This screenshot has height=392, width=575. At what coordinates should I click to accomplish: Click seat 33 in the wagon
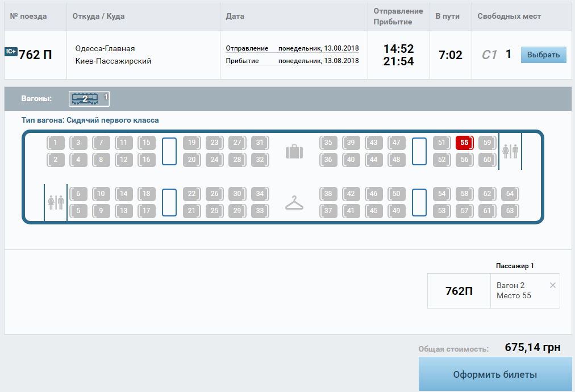260,211
